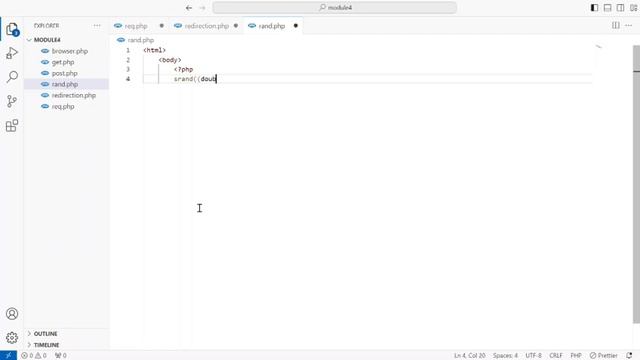Viewport: 640px width, 360px height.
Task: Click Ln 4, Col 20 cursor position
Action: [x=469, y=356]
